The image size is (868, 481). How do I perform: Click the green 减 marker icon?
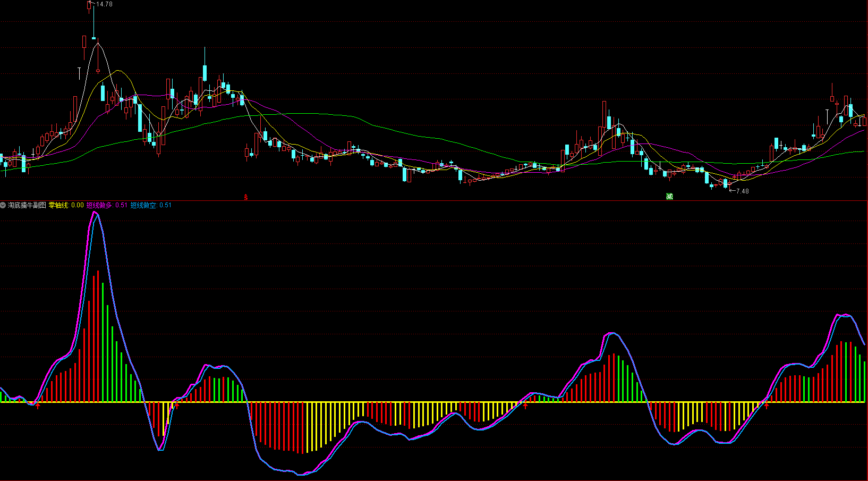pos(669,197)
